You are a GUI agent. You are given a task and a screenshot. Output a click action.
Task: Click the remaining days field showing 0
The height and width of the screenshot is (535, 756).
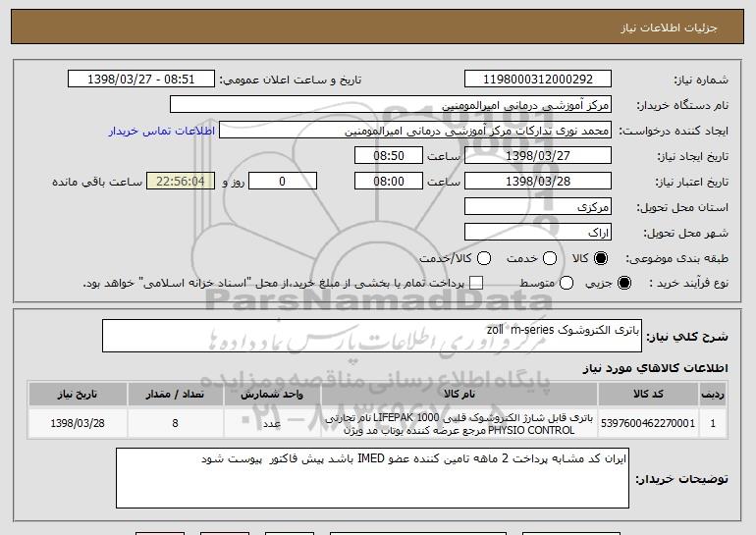[x=283, y=182]
